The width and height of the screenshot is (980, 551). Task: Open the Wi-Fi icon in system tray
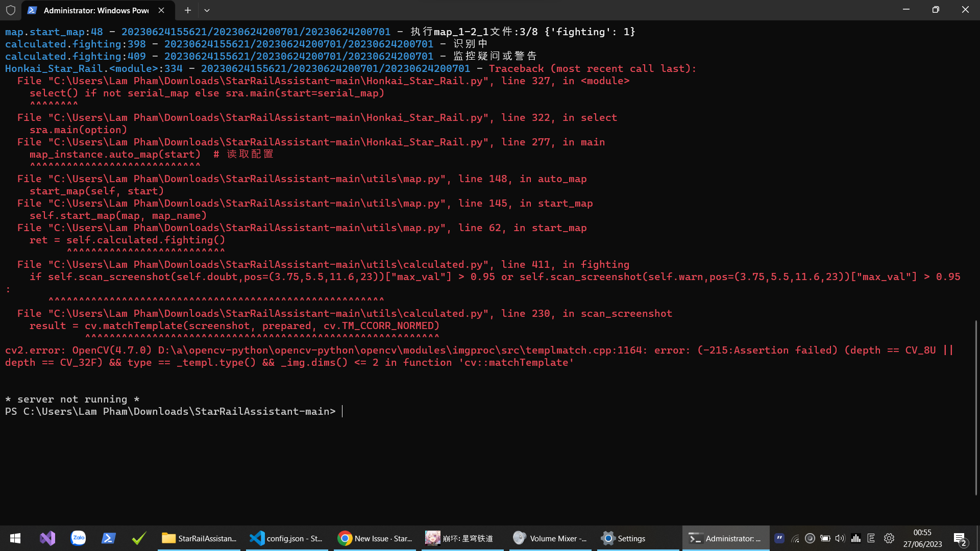(x=795, y=538)
